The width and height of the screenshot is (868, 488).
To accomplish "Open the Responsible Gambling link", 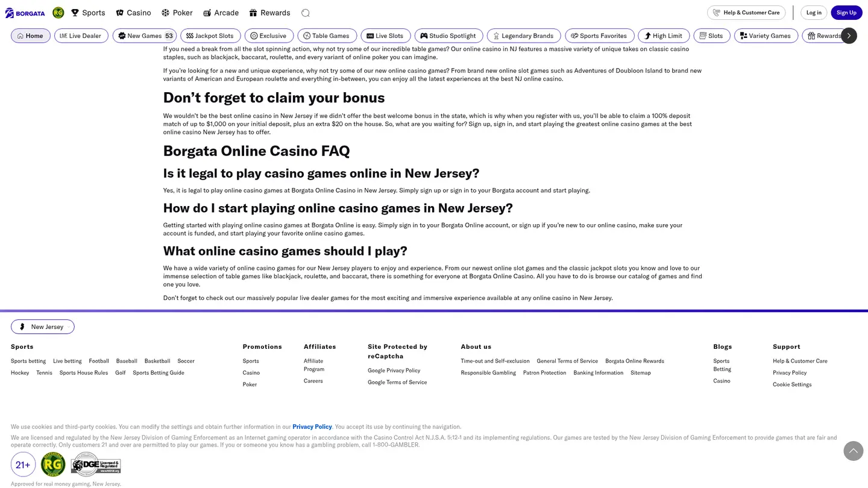I will point(488,372).
